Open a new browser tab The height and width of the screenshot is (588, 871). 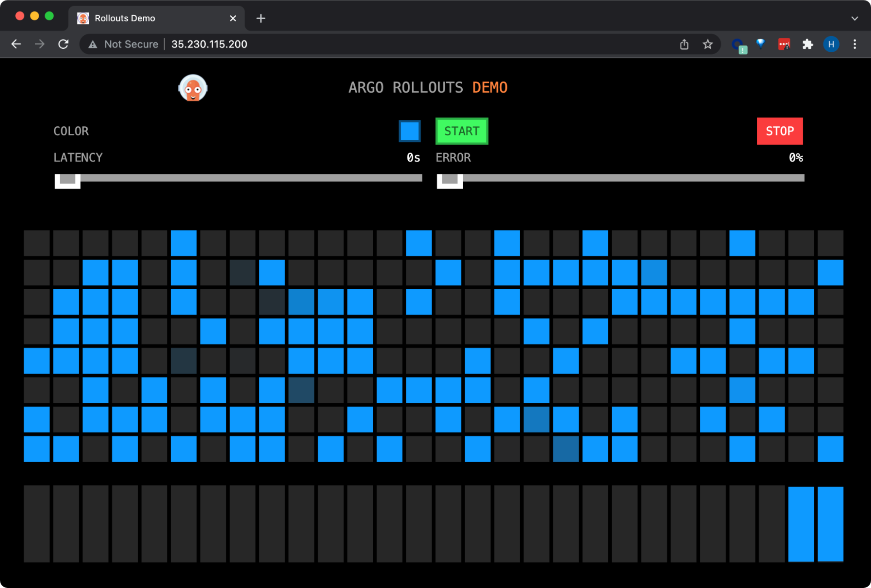pyautogui.click(x=261, y=18)
